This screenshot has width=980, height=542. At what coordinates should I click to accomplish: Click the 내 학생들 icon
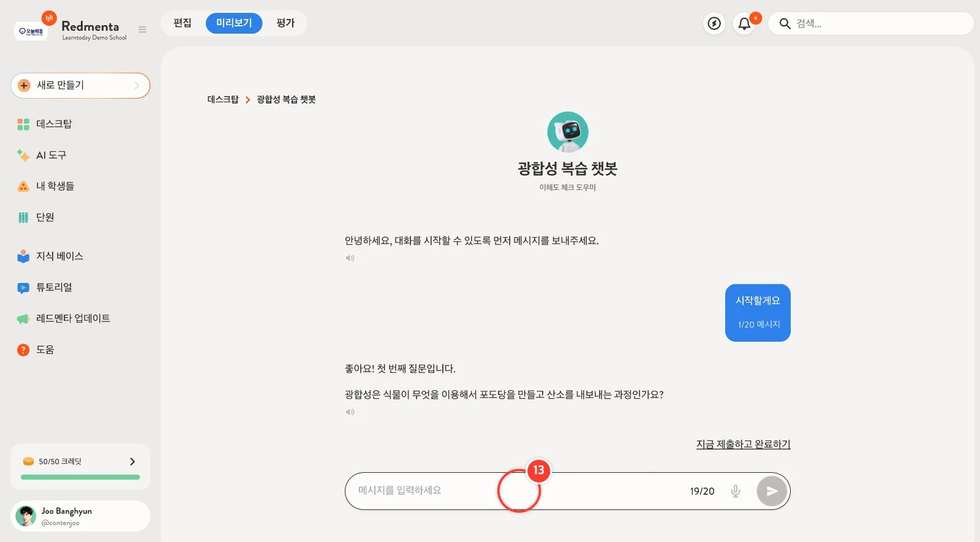coord(23,186)
